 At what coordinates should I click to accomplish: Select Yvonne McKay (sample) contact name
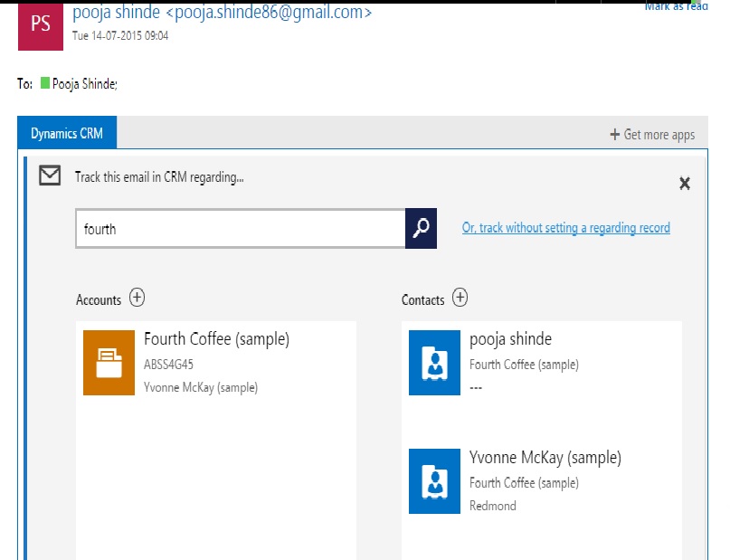pos(545,458)
